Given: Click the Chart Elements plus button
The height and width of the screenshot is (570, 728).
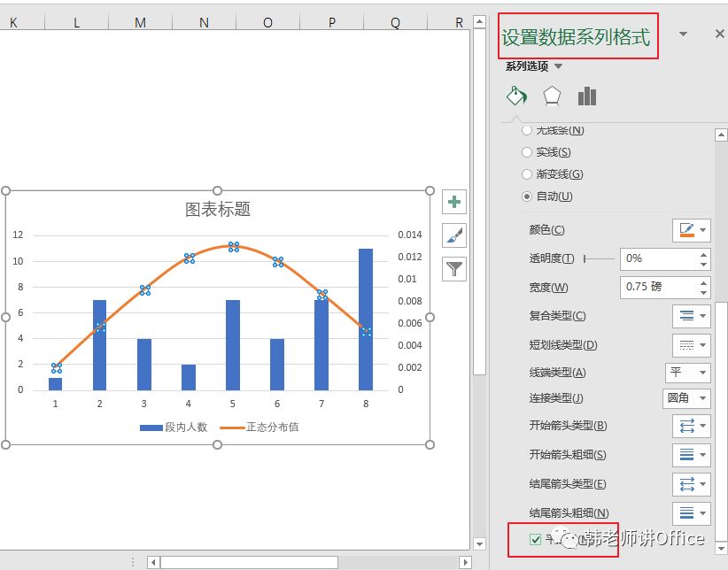Looking at the screenshot, I should point(454,202).
